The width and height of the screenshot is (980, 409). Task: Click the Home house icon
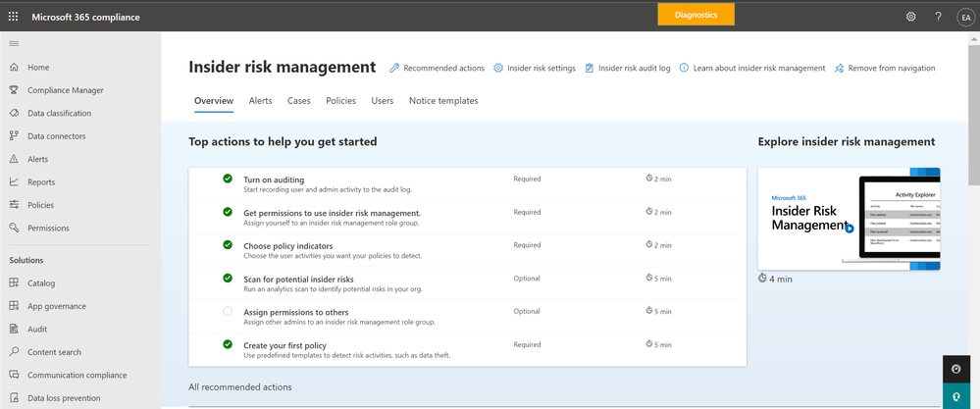14,68
